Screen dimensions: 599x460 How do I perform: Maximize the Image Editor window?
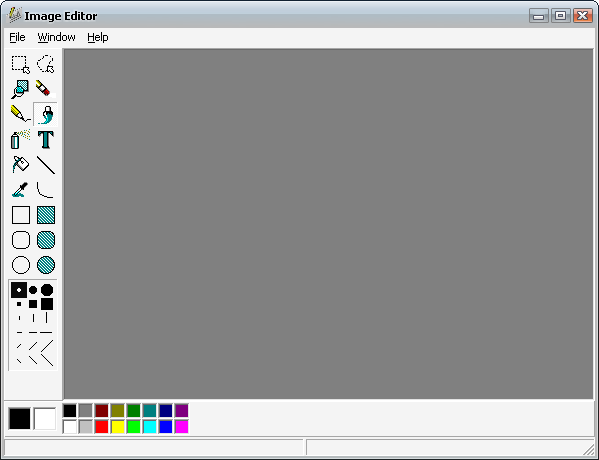point(561,16)
